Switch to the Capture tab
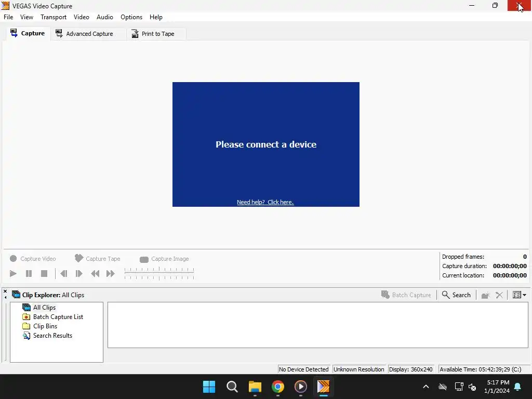The image size is (532, 399). [28, 33]
